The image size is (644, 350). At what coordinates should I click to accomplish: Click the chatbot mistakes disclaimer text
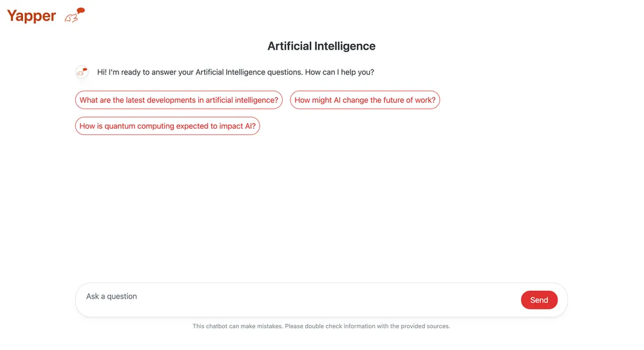click(321, 326)
